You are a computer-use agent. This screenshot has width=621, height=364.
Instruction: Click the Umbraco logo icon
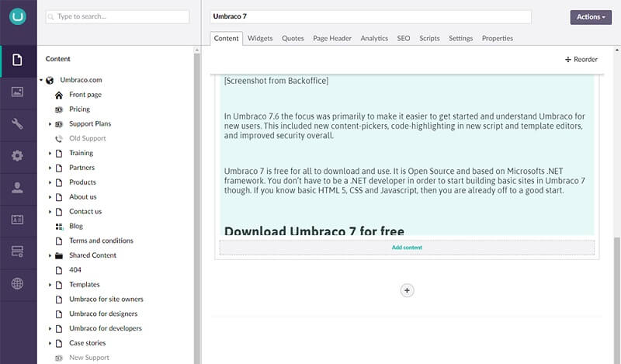coord(18,16)
